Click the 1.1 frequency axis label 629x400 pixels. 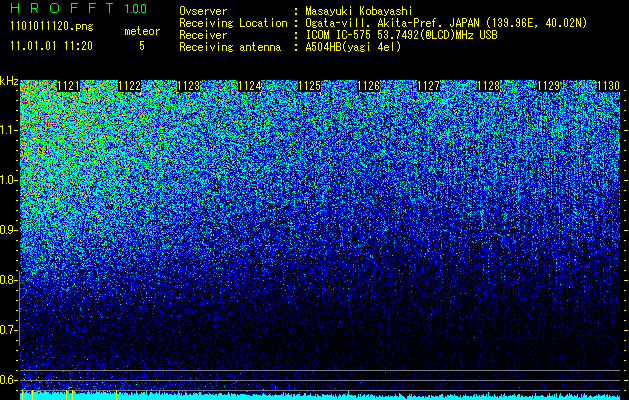(7, 131)
